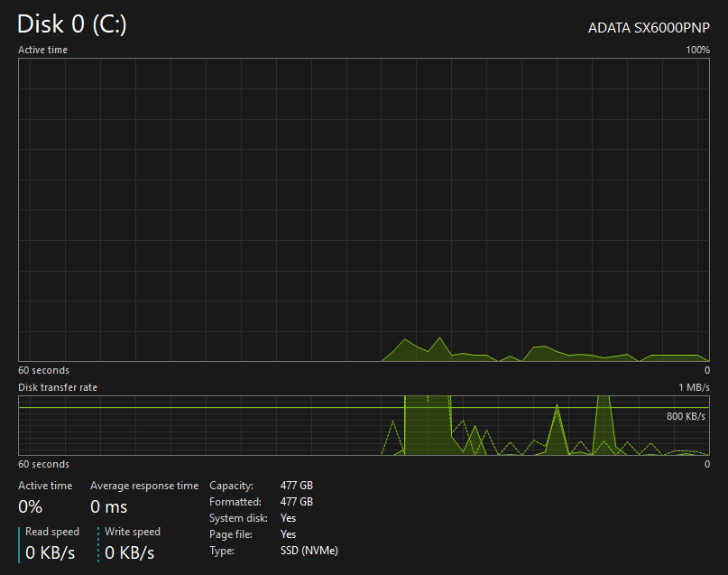Screen dimensions: 728x575
Task: Click the 60 seconds label under Active time graph
Action: click(43, 370)
